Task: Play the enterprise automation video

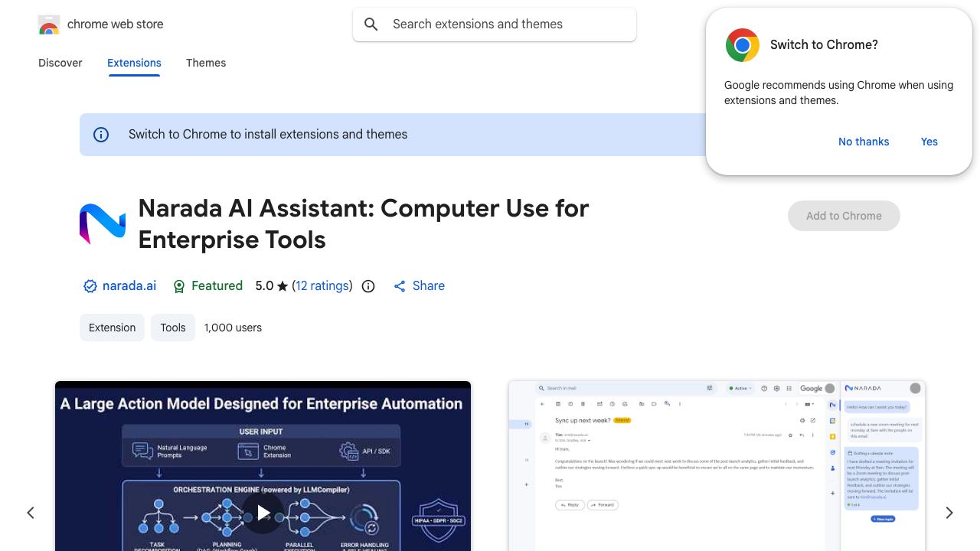Action: 263,512
